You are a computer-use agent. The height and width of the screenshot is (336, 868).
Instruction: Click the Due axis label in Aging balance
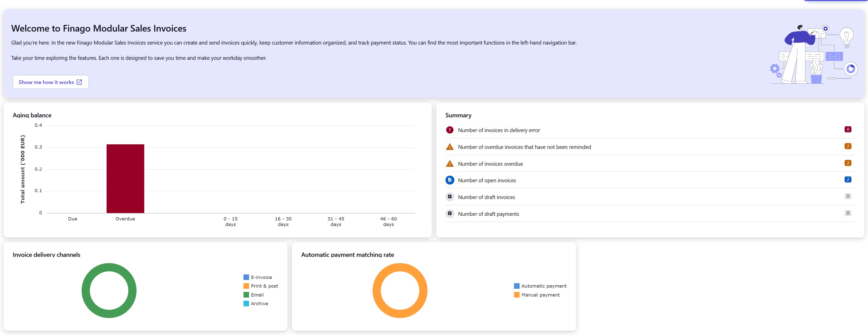[x=73, y=219]
